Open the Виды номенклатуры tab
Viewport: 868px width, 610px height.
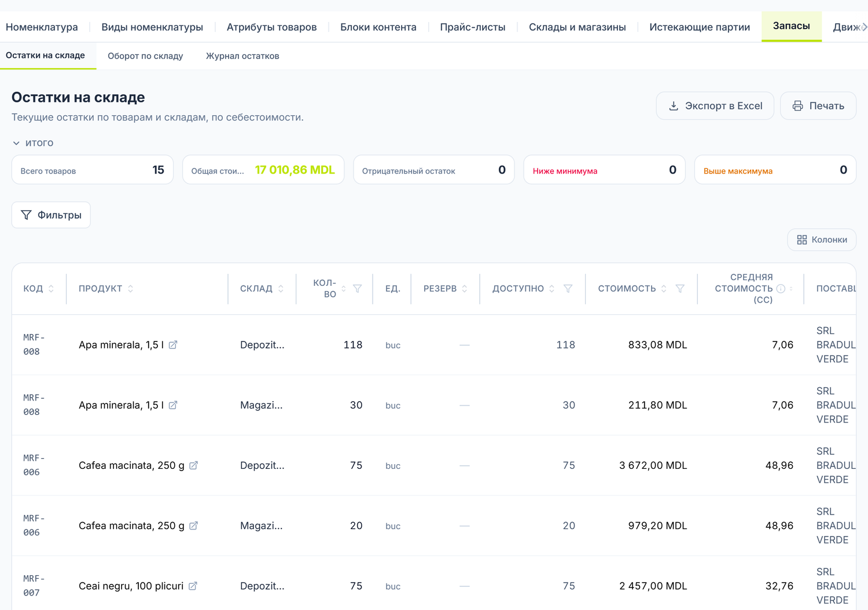click(152, 27)
